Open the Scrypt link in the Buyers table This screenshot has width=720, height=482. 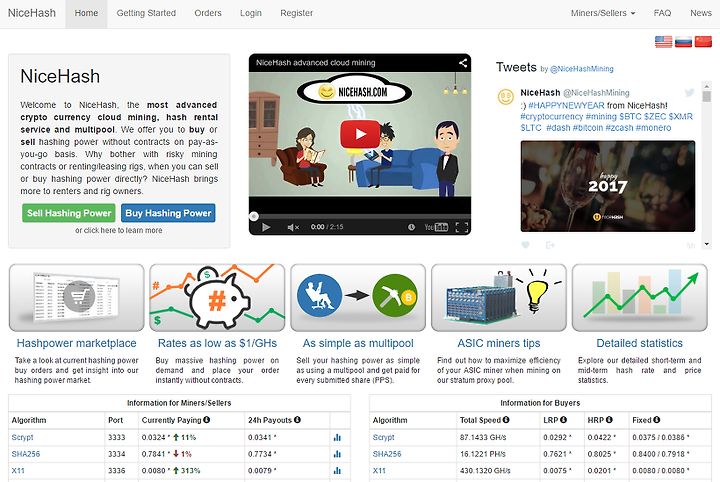point(384,437)
